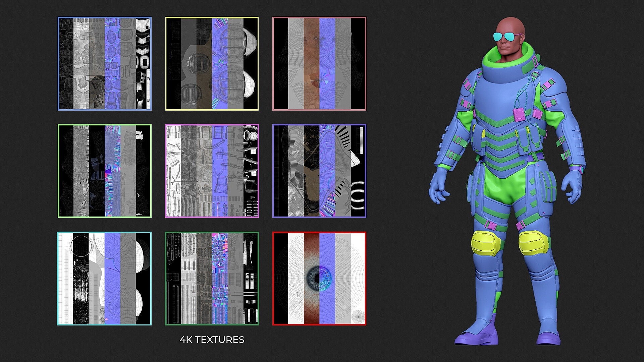The image size is (644, 362).
Task: Open the magenta-bordered straps texture sheet
Action: point(212,171)
